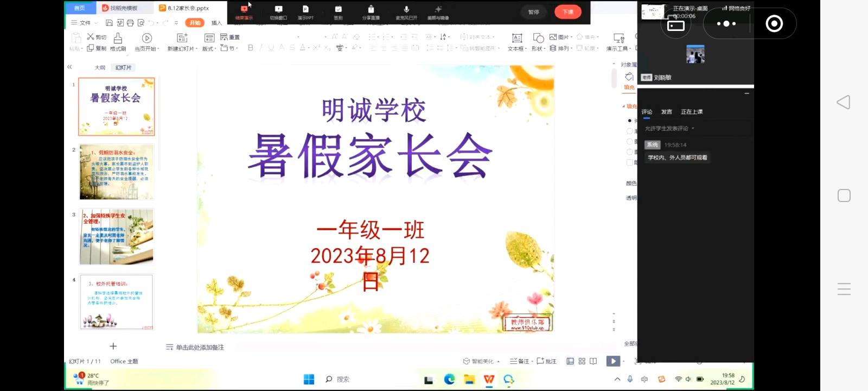Click the Print icon in quick access bar
This screenshot has width=868, height=391.
pos(130,23)
